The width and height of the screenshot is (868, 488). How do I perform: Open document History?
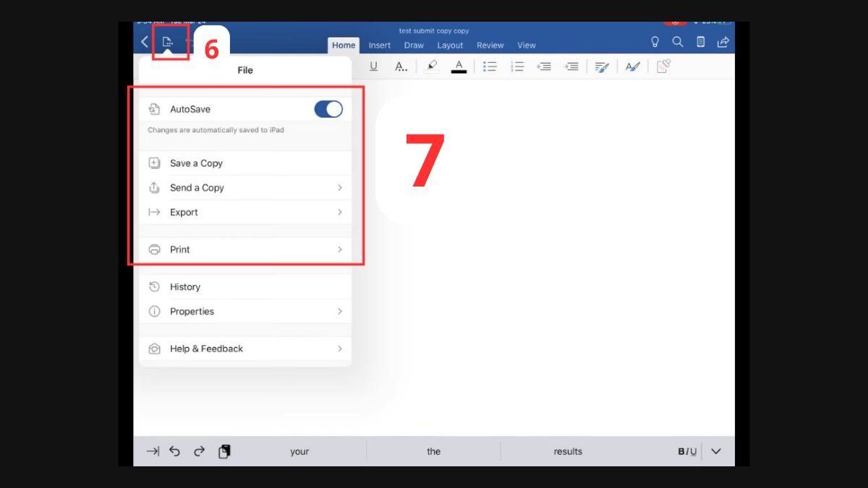tap(245, 287)
